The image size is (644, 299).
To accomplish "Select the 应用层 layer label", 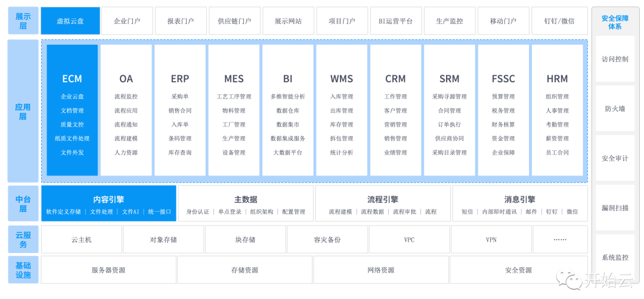I will point(23,111).
